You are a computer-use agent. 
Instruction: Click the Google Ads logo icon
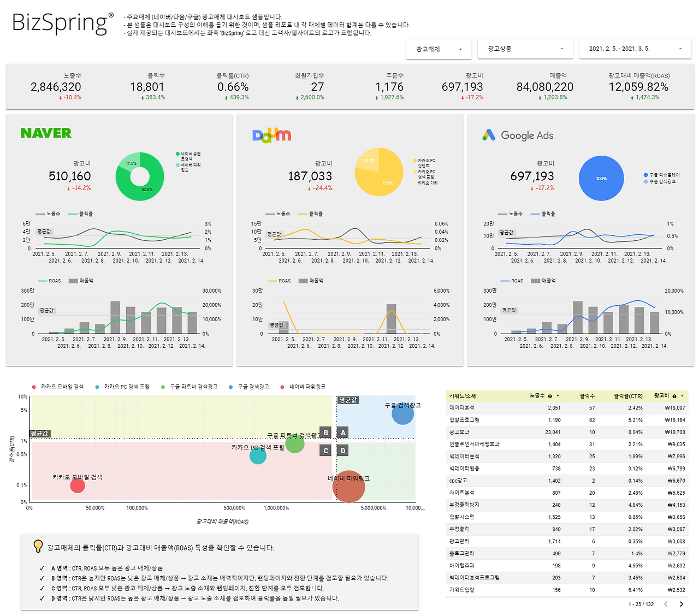489,135
